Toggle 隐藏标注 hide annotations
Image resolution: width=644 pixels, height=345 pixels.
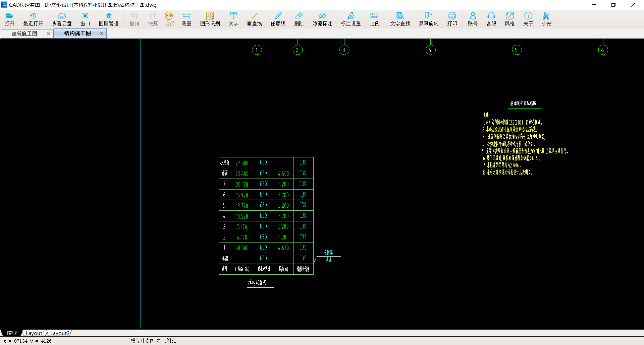[322, 19]
